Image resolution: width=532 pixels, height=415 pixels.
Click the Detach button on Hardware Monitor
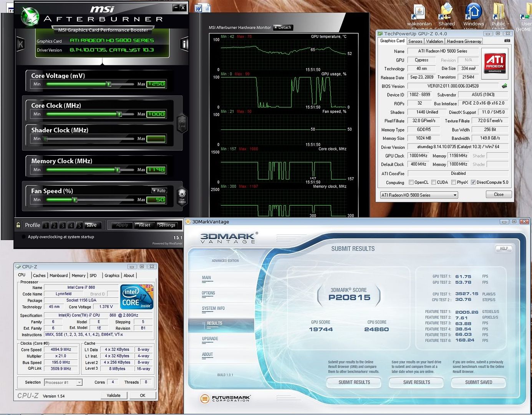point(283,28)
